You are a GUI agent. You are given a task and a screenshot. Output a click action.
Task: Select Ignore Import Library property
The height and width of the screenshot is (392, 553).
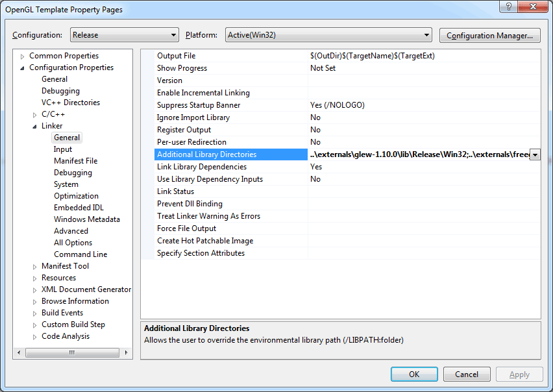pos(230,117)
